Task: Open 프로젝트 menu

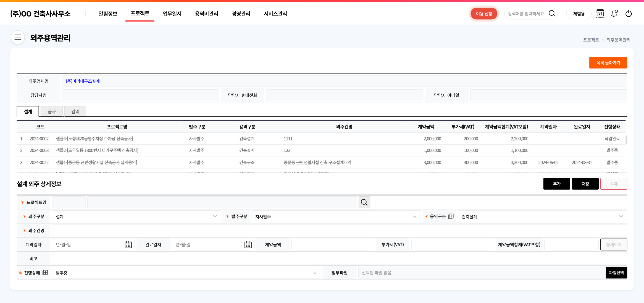Action: coord(140,13)
